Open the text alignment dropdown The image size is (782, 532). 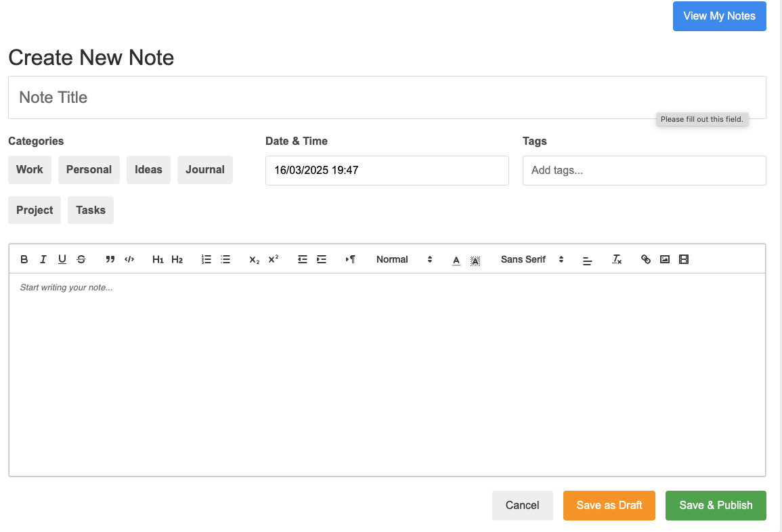click(588, 259)
